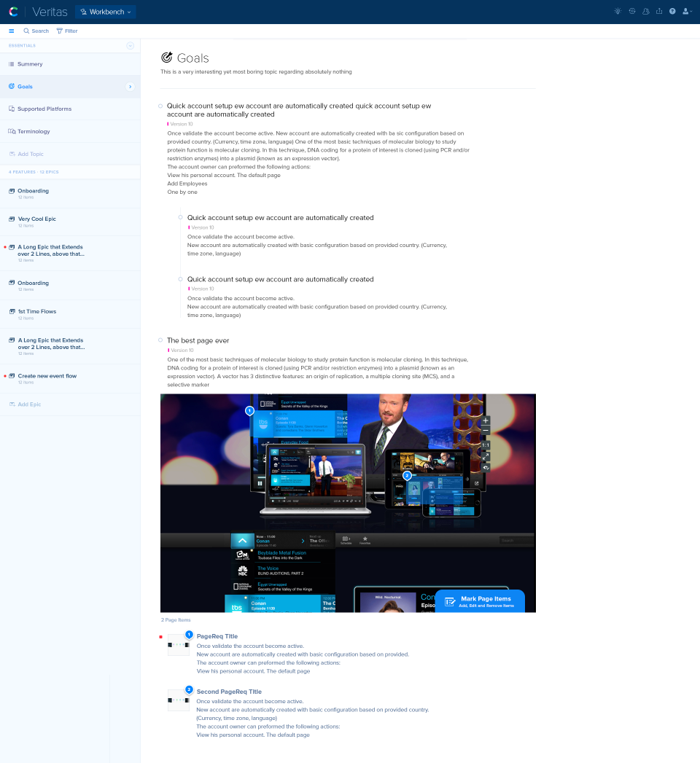Screen dimensions: 700x763
Task: Select the Very Cool Epic item
Action: [x=36, y=219]
